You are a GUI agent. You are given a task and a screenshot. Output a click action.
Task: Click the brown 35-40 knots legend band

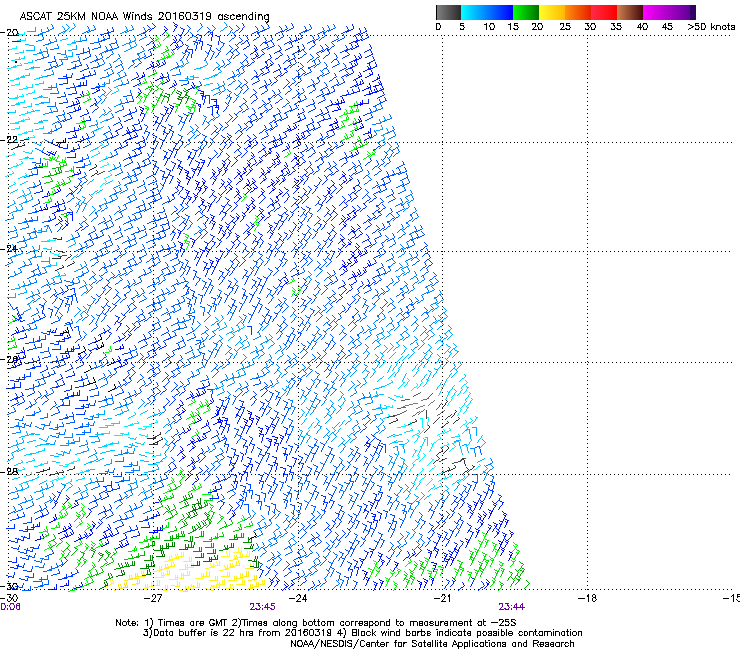click(x=630, y=12)
